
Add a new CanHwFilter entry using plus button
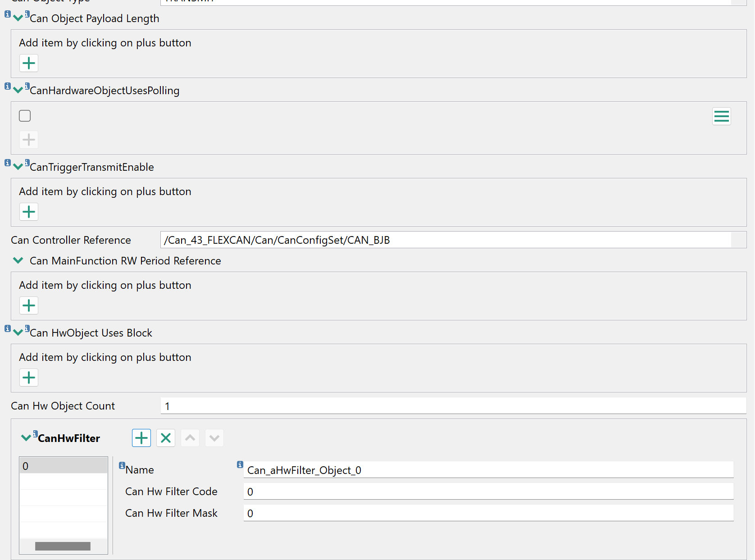pos(141,437)
